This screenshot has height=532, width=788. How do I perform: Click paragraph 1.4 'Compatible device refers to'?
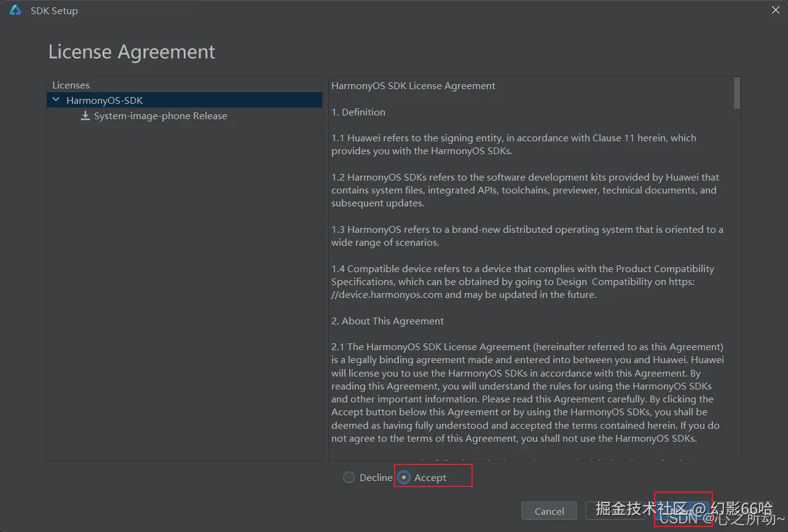(522, 281)
